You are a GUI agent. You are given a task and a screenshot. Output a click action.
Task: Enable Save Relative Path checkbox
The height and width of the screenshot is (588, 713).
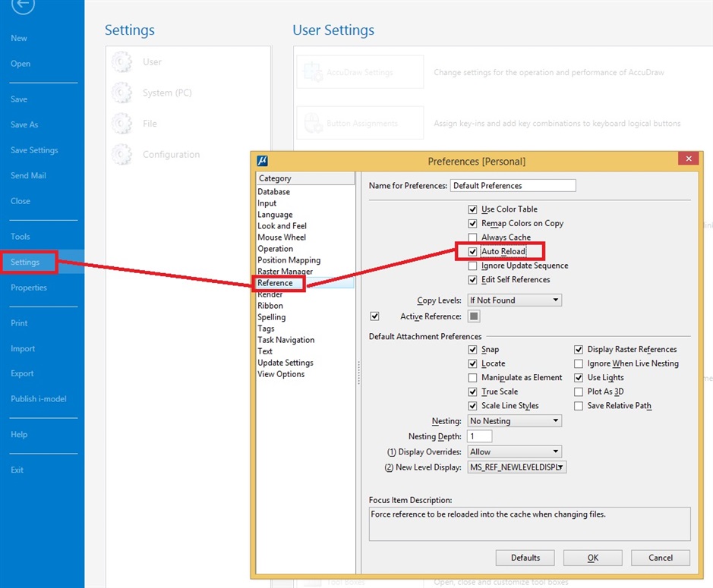(x=579, y=406)
